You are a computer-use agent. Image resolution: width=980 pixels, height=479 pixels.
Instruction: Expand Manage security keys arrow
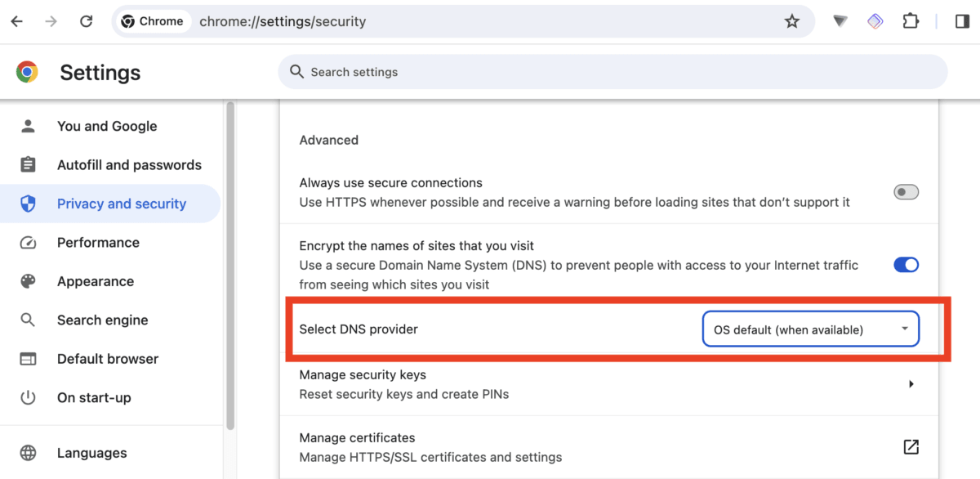pyautogui.click(x=911, y=384)
